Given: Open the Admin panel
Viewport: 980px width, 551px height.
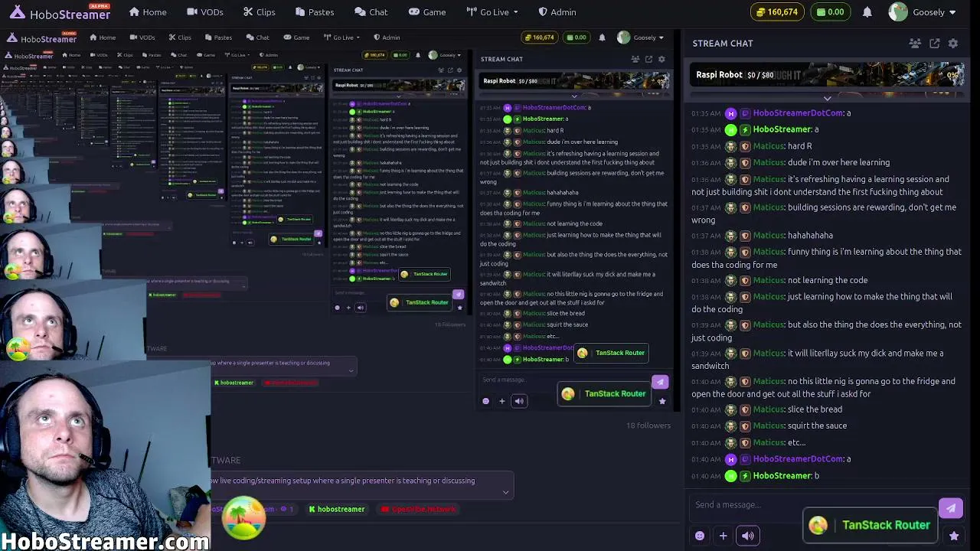Looking at the screenshot, I should pos(557,12).
